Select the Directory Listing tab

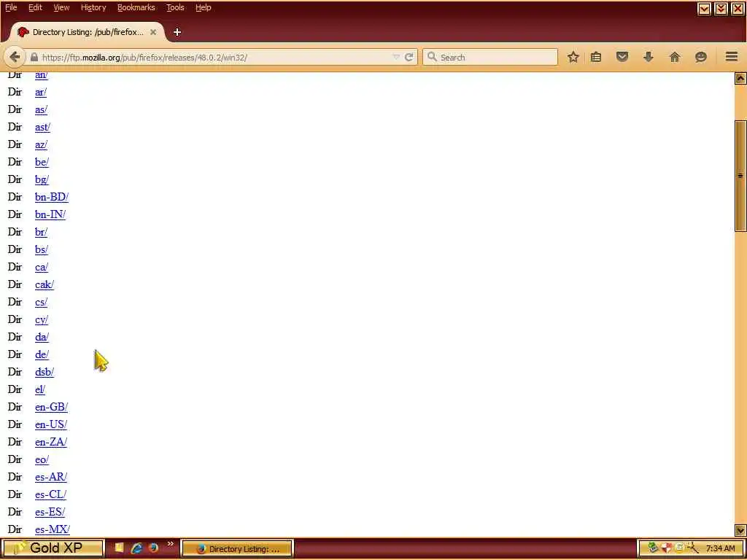point(88,32)
